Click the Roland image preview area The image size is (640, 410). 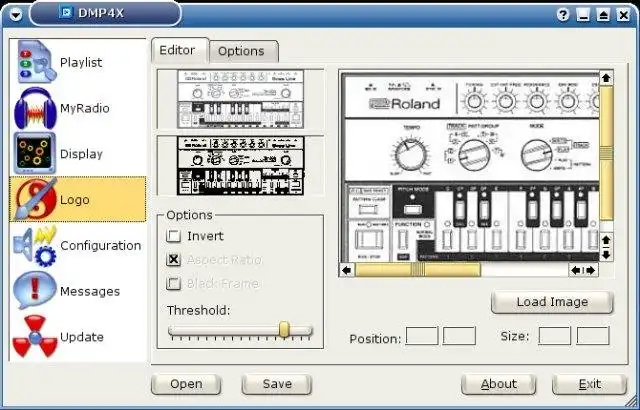470,168
